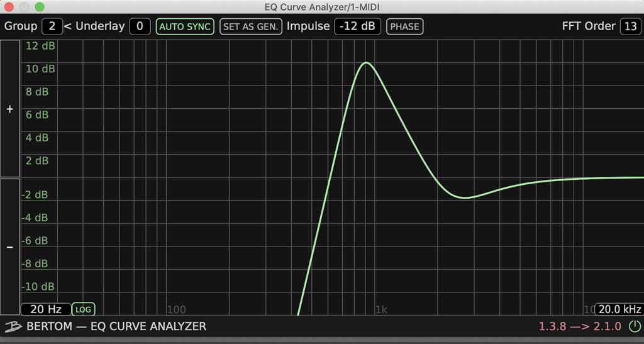Open the Impulse -12 dB level selector
644x344 pixels.
(x=357, y=27)
